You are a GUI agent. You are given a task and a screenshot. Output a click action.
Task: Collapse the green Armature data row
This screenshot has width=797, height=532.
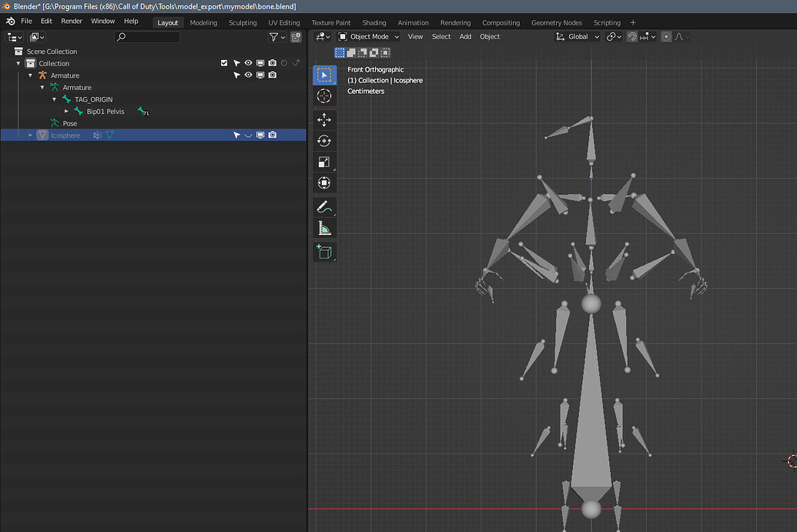point(42,88)
